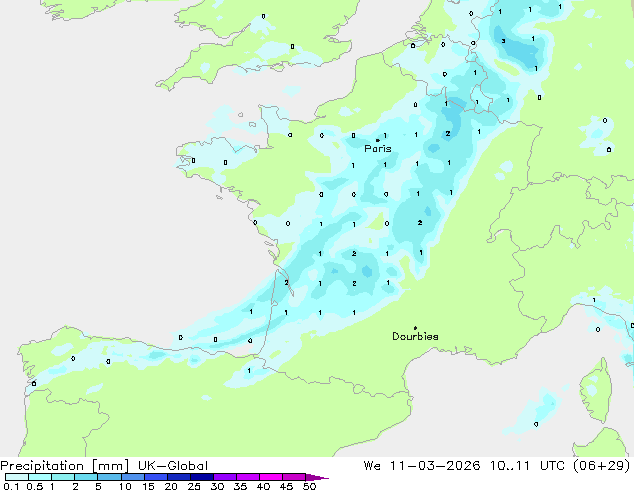Click the '50' legend scale value

tap(309, 486)
